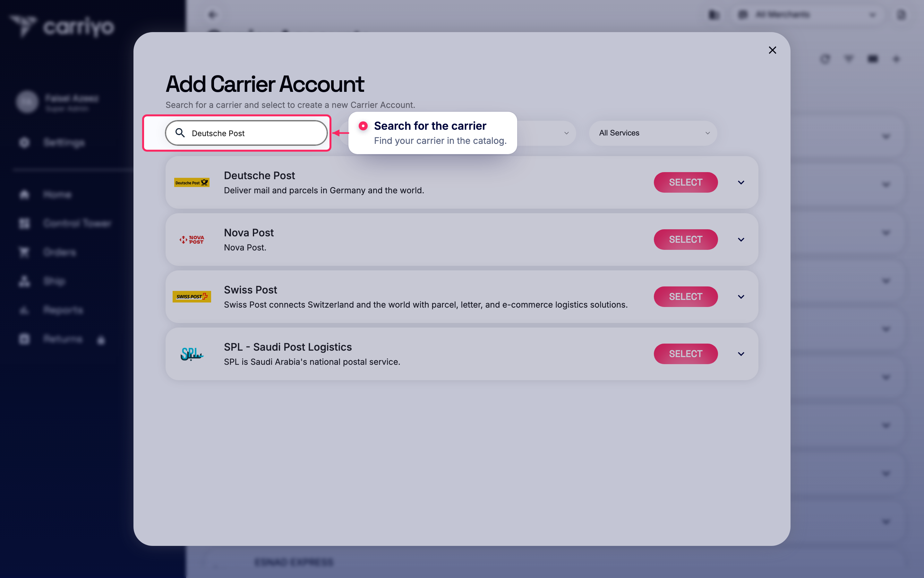Expand the Deutsche Post row details

tap(741, 182)
